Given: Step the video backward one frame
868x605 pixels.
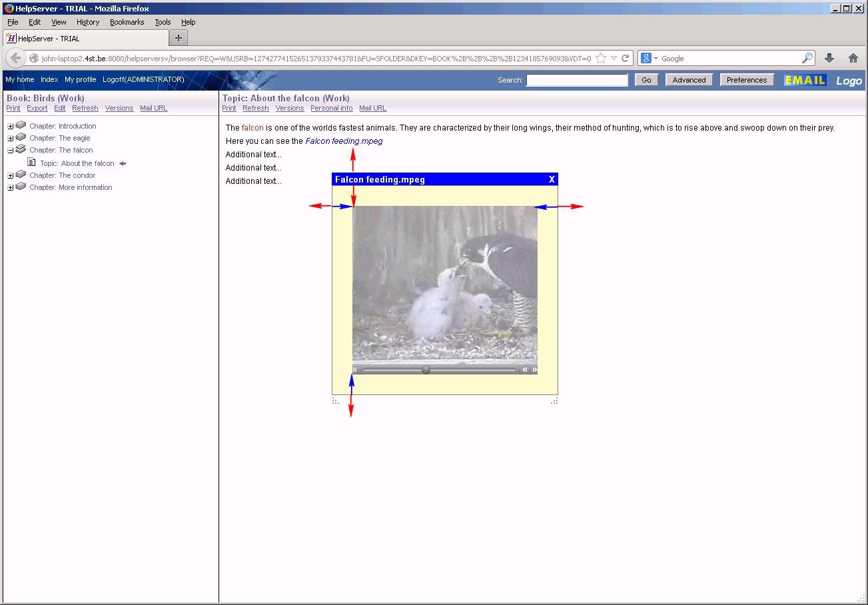Looking at the screenshot, I should point(524,370).
